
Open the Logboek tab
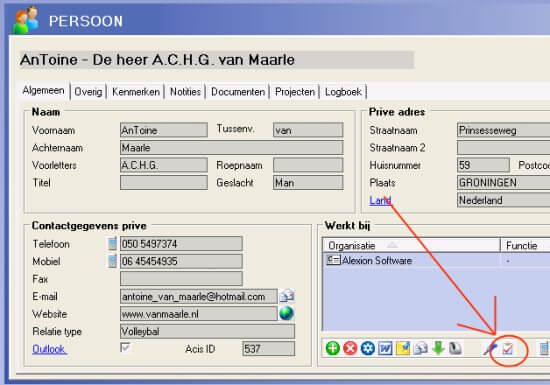click(343, 92)
